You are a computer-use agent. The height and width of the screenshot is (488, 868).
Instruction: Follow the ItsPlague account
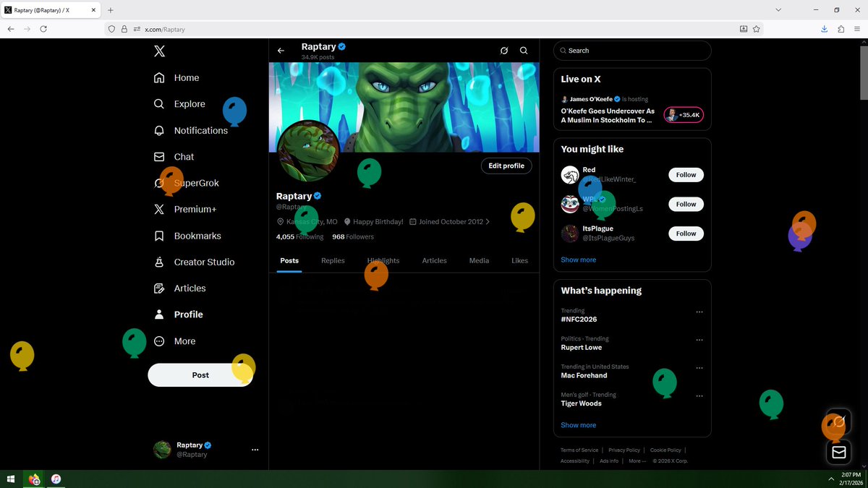(686, 234)
